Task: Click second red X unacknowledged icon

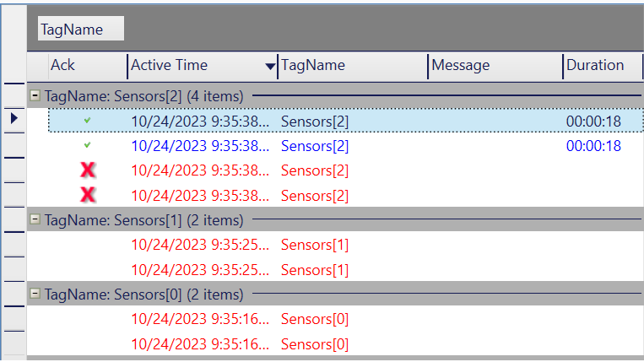Action: tap(88, 195)
